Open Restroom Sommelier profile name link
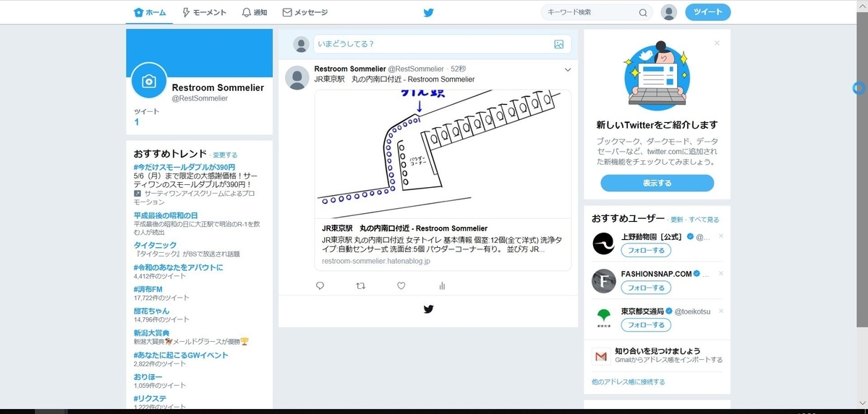The height and width of the screenshot is (414, 868). point(218,87)
